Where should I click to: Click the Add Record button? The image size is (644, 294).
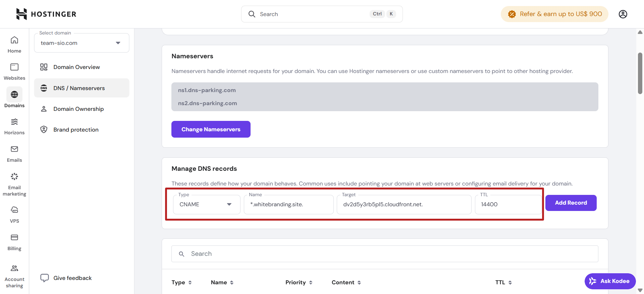571,203
